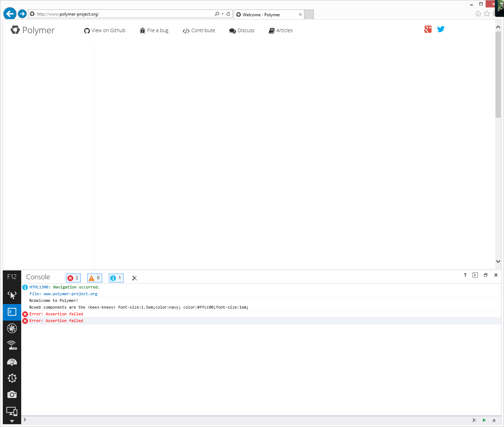Select the first Error: Assertion failed row

[262, 314]
